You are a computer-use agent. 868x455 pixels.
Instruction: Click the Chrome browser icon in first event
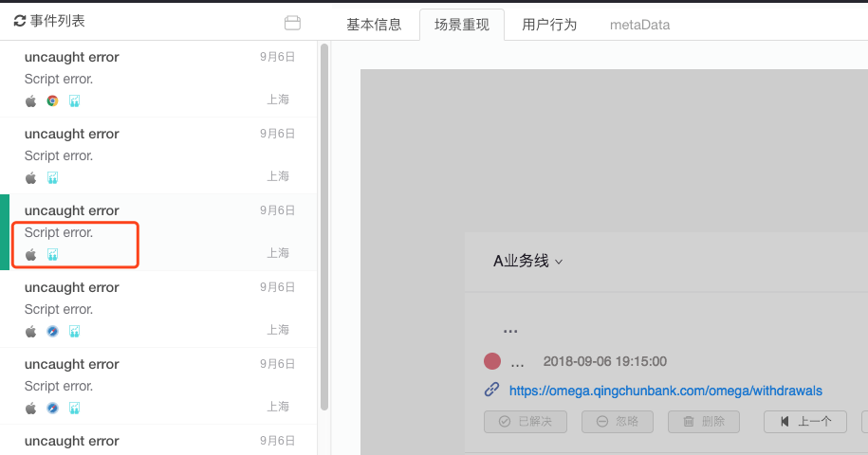coord(52,100)
